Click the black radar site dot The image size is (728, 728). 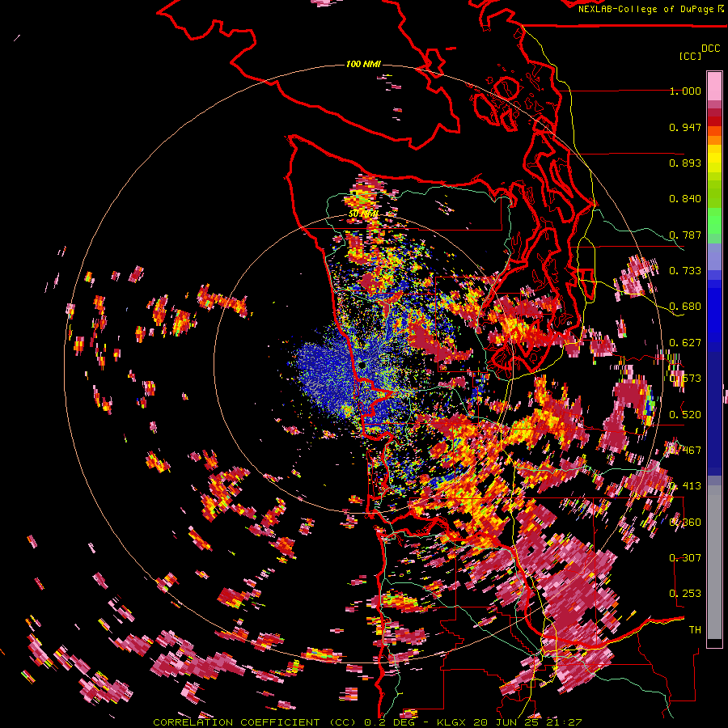point(362,366)
